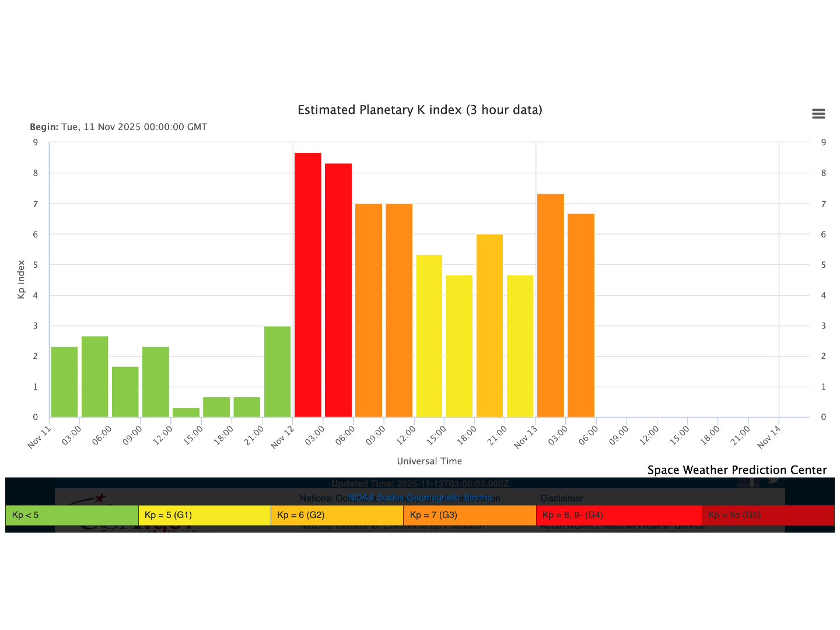This screenshot has width=840, height=630.
Task: Click the orange bar at Nov 13 00:00
Action: coord(551,305)
